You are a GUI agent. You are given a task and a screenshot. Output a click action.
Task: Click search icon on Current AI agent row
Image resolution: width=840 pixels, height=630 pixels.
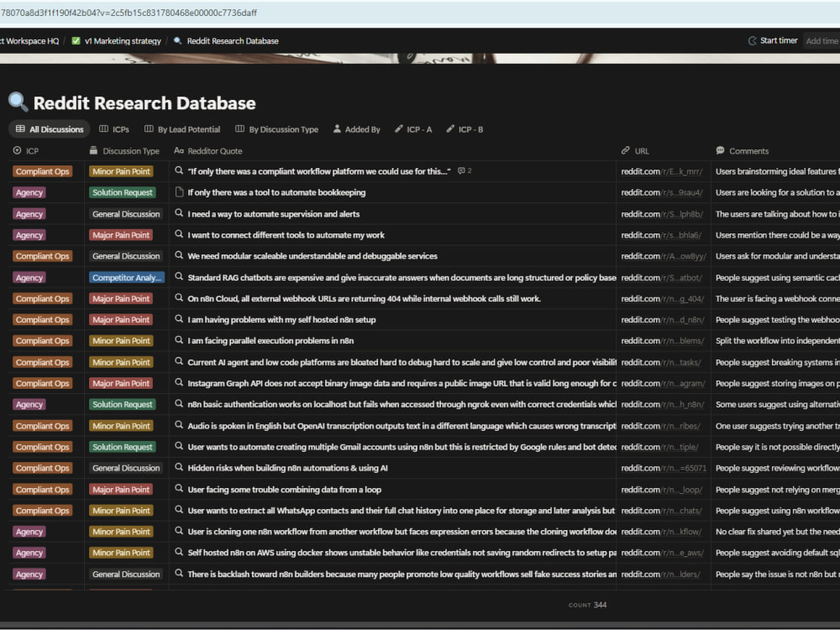pos(179,361)
